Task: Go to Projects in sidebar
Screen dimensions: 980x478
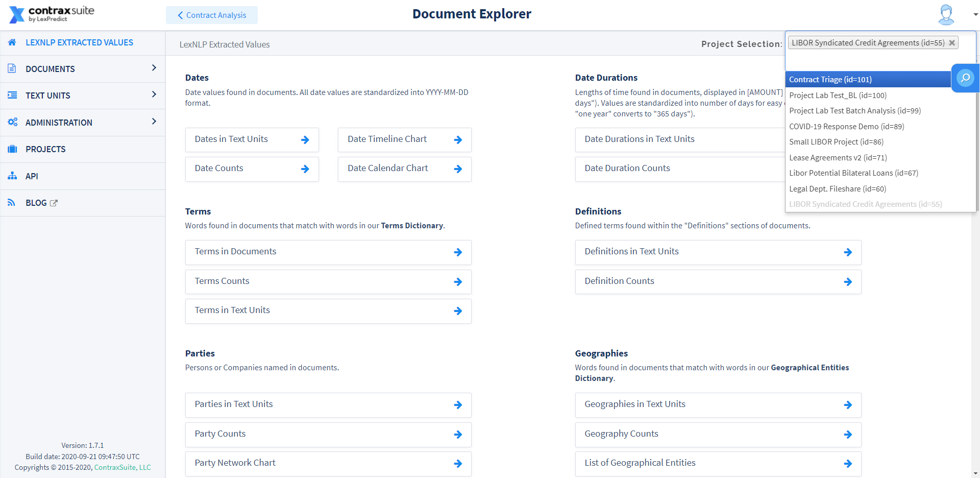Action: tap(83, 149)
